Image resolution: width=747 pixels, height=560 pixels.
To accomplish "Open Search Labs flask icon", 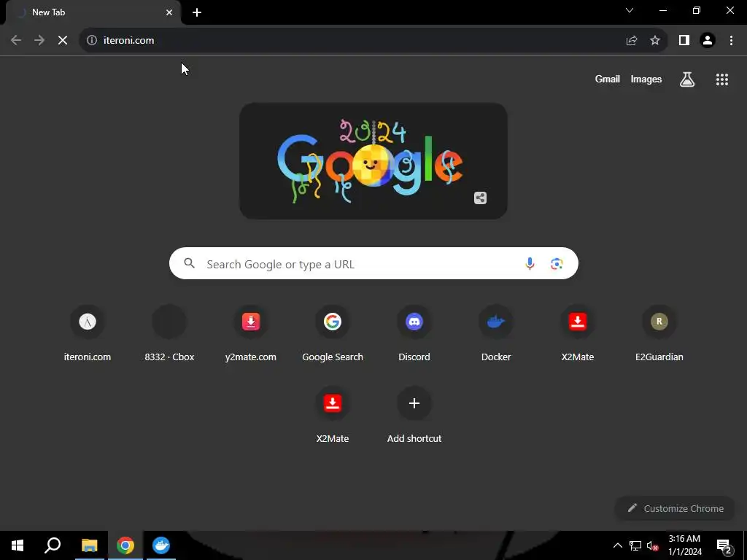I will pos(687,79).
